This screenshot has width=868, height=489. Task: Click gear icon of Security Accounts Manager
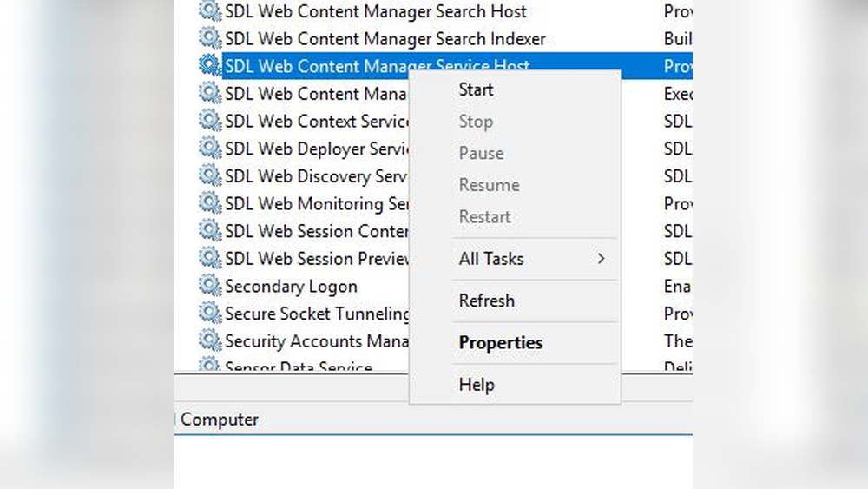pyautogui.click(x=210, y=340)
